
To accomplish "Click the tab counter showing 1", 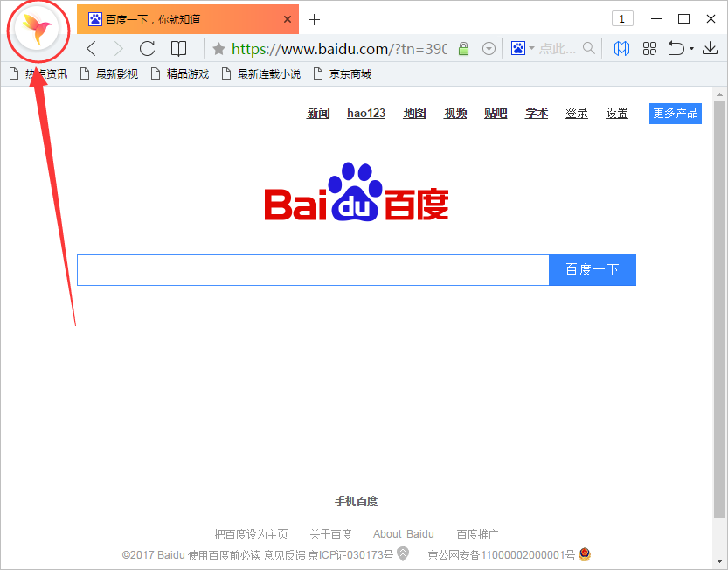I will coord(621,17).
